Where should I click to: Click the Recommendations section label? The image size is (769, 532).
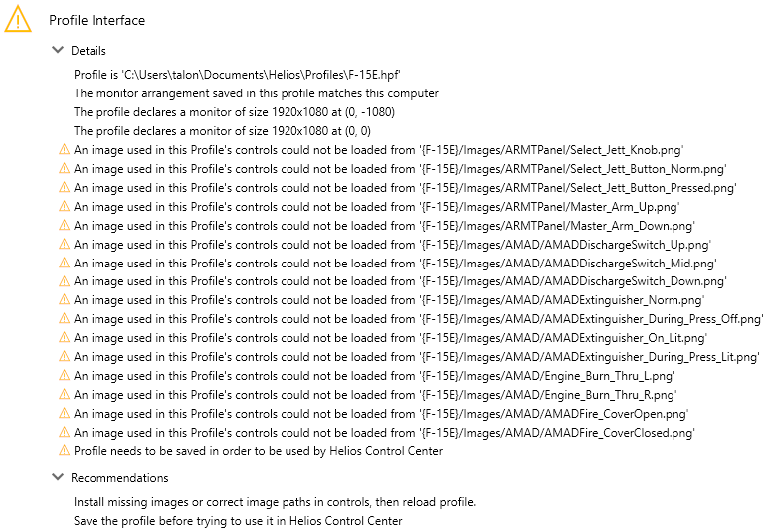tap(119, 478)
